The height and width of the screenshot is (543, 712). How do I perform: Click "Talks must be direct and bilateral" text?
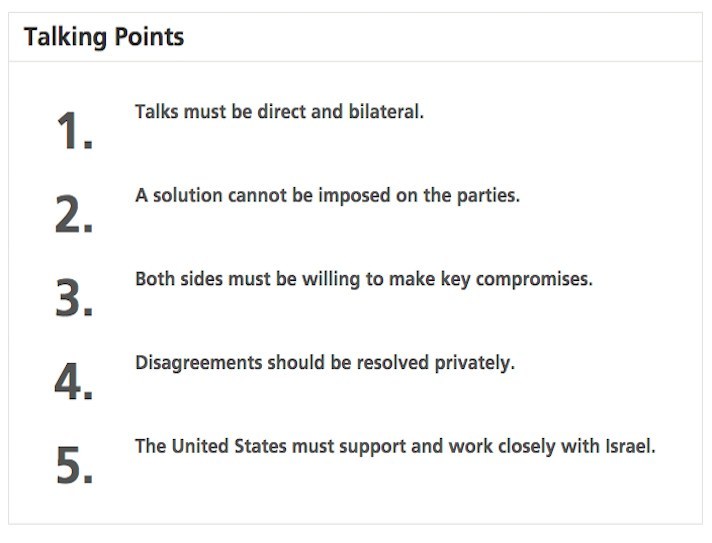[279, 112]
